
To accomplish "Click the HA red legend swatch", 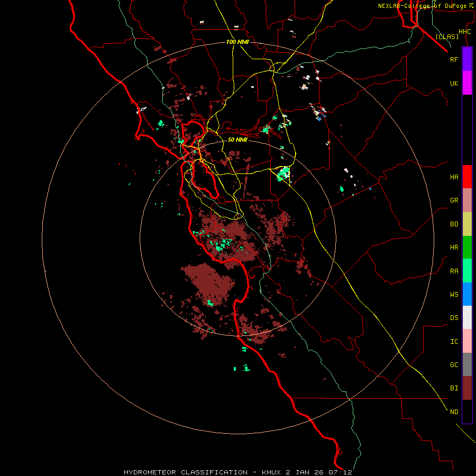I will click(x=467, y=177).
